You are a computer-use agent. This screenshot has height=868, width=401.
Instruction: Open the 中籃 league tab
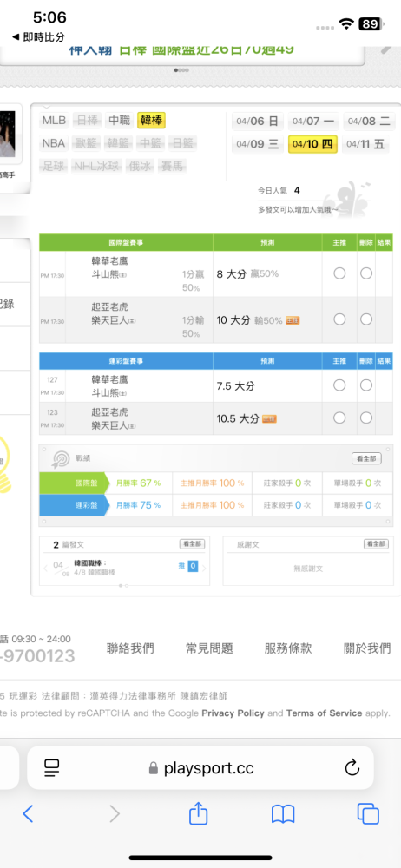click(151, 143)
